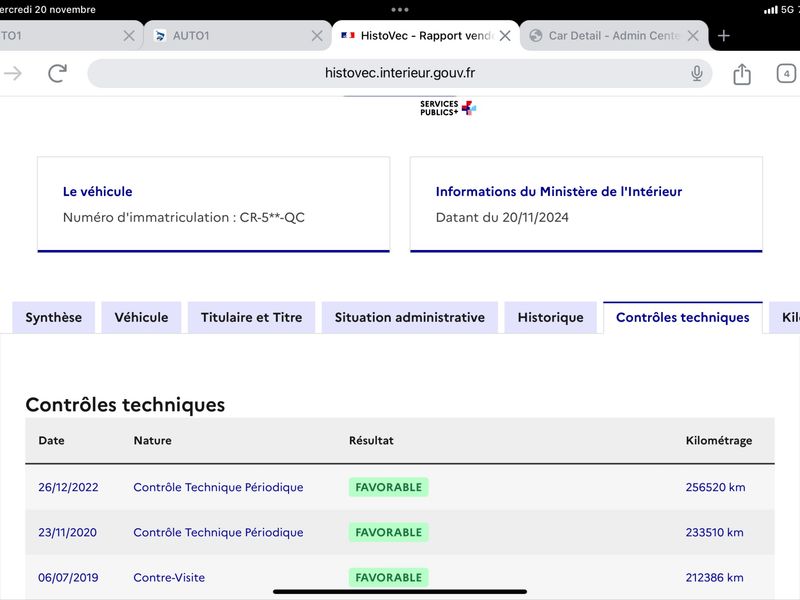
Task: Tap the Résultat column header
Action: point(371,440)
